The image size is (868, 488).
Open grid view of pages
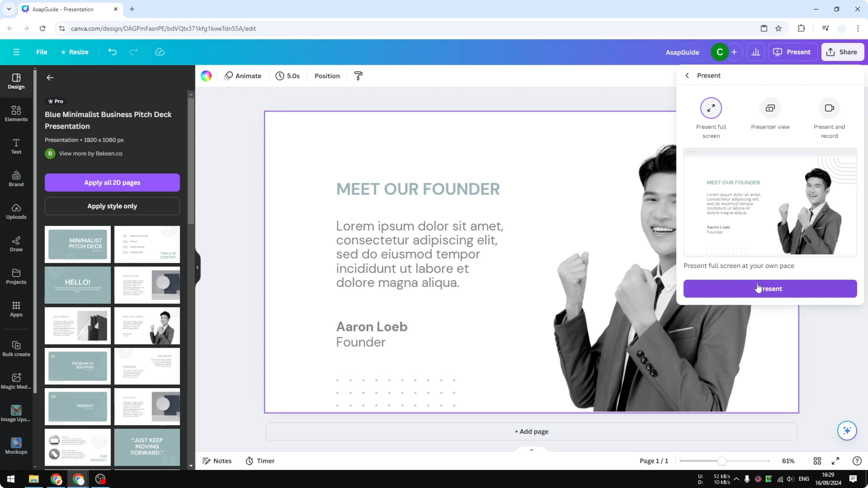tap(817, 461)
